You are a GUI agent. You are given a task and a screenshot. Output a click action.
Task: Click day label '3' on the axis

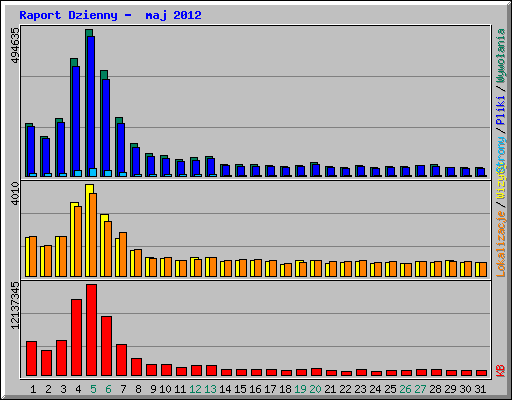click(63, 389)
